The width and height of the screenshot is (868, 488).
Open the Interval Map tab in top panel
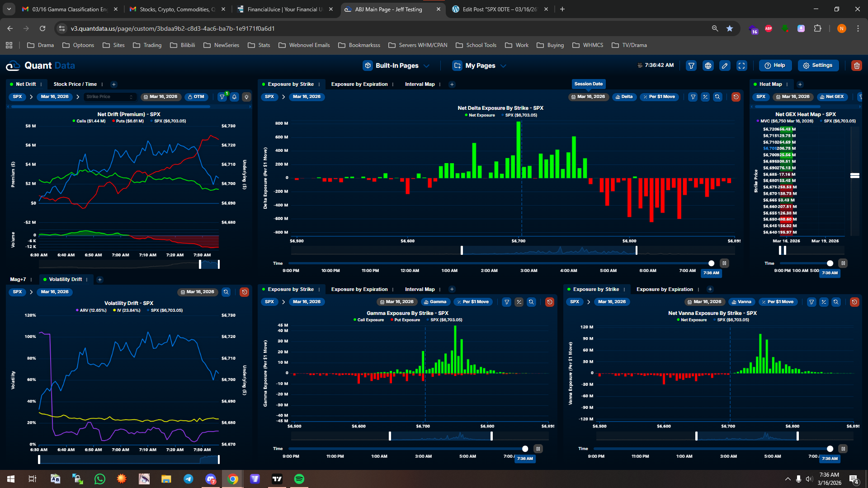pyautogui.click(x=420, y=84)
